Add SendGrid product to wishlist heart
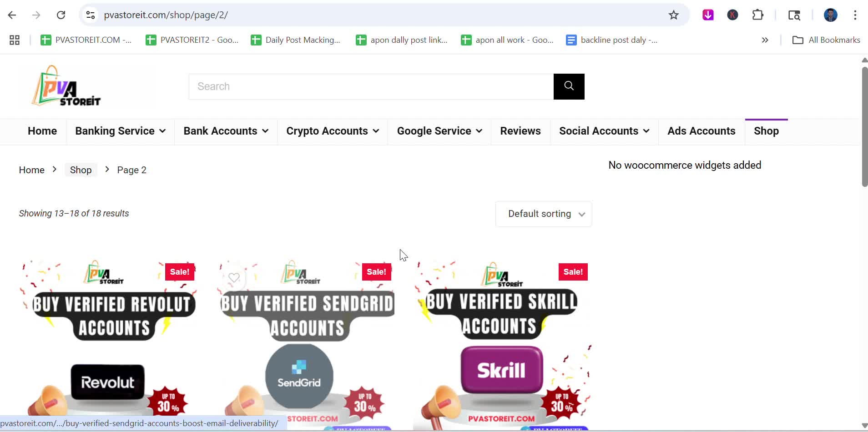868x432 pixels. (234, 277)
